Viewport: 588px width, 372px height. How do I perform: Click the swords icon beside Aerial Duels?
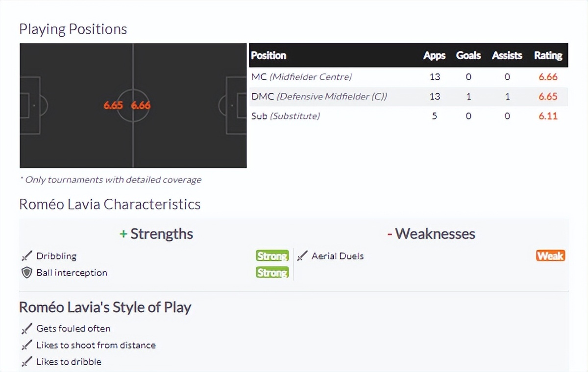(302, 256)
